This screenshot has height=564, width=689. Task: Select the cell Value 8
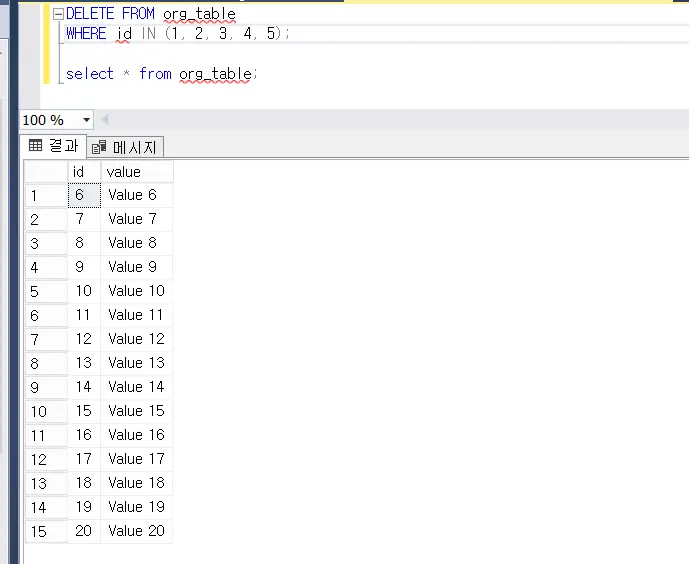point(137,243)
